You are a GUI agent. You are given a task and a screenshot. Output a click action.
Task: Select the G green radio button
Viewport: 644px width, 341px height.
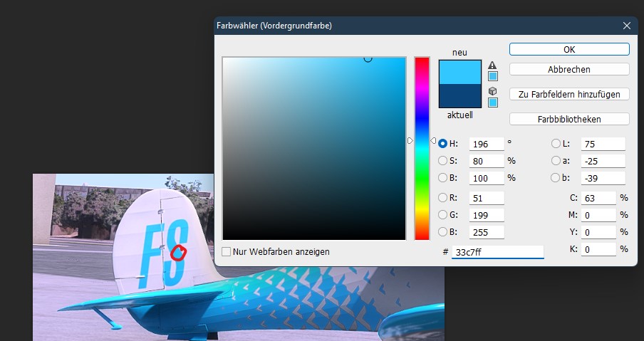coord(442,214)
